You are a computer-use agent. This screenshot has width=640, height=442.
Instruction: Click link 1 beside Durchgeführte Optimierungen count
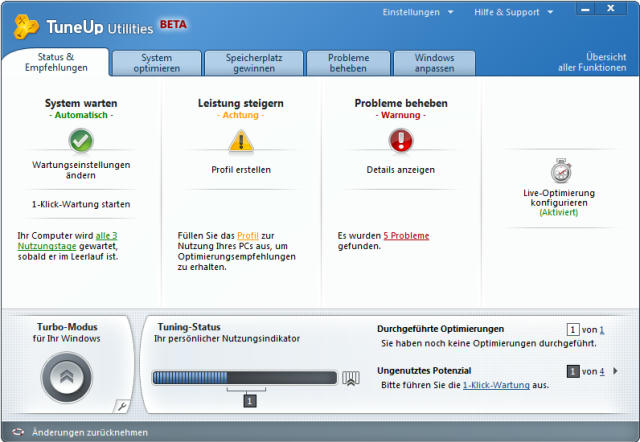pyautogui.click(x=602, y=330)
